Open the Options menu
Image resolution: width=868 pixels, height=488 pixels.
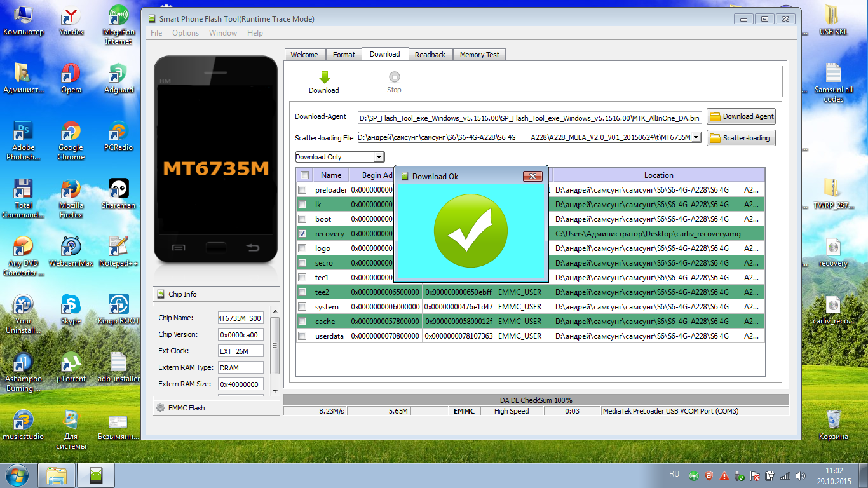point(185,33)
